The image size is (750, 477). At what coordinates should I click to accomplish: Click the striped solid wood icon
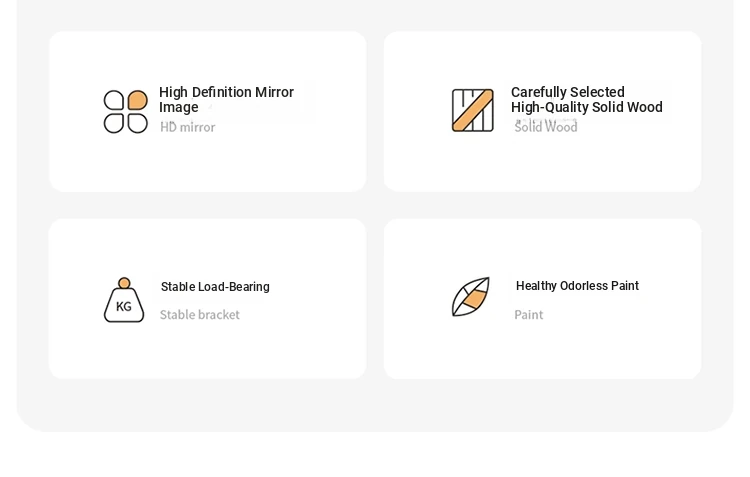coord(473,110)
